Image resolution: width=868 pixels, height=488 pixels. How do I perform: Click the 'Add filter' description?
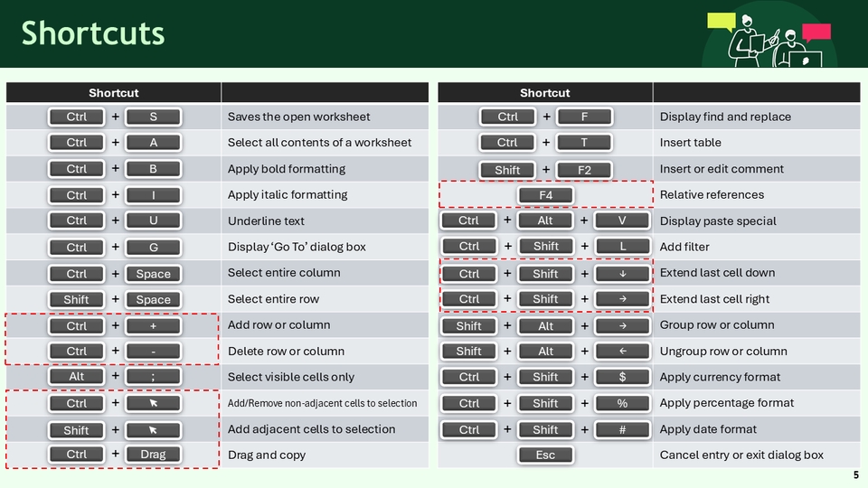(684, 247)
